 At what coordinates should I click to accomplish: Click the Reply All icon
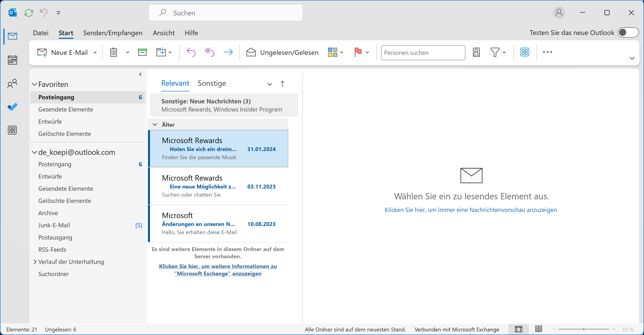(x=209, y=52)
